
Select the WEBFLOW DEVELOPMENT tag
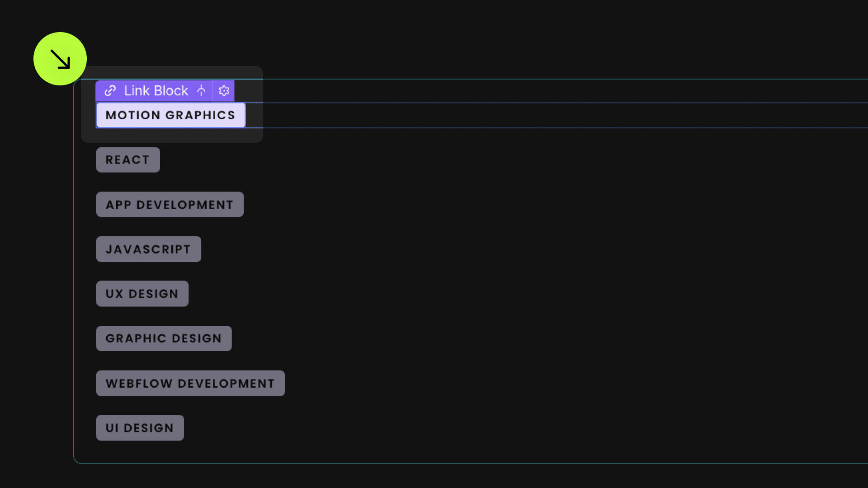191,384
